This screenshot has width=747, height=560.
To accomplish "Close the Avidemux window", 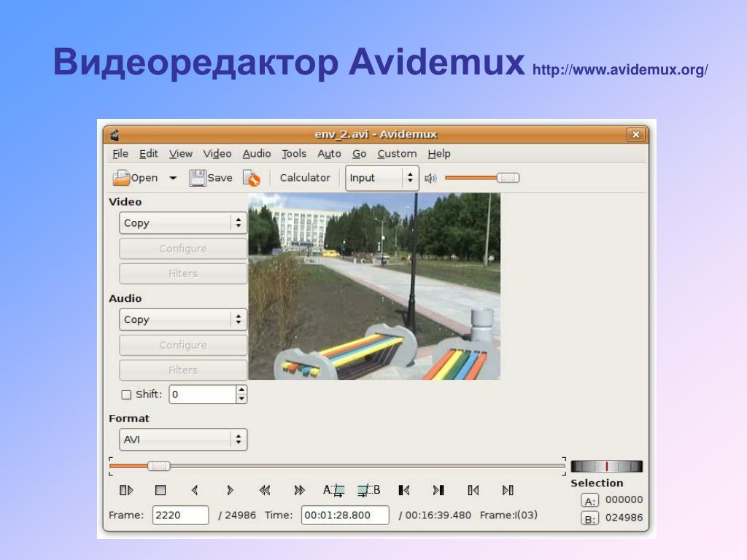I will click(635, 135).
